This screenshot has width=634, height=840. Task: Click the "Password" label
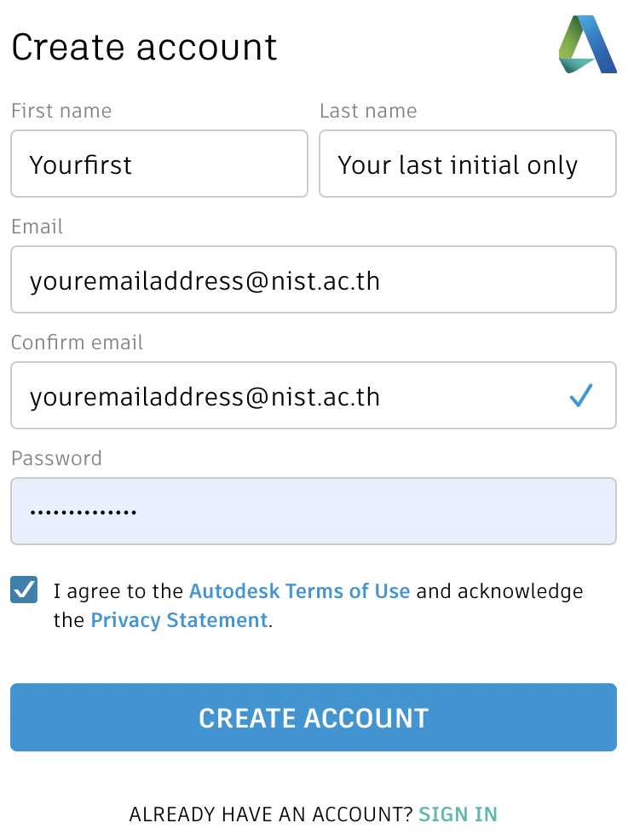click(x=56, y=458)
